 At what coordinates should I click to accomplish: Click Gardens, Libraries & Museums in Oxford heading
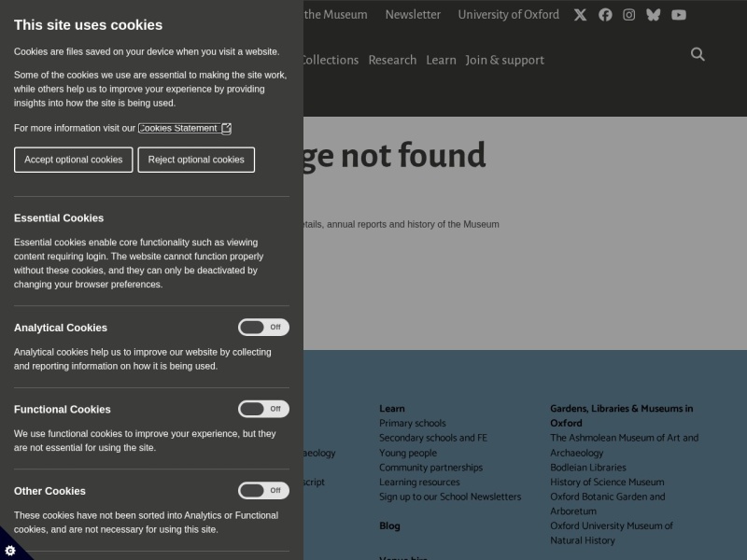621,415
